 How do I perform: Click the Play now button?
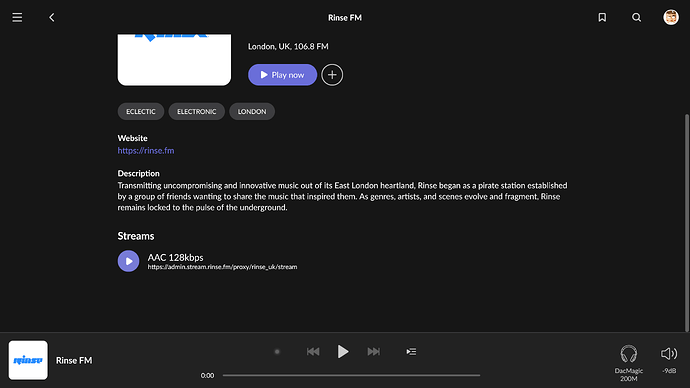(x=282, y=75)
